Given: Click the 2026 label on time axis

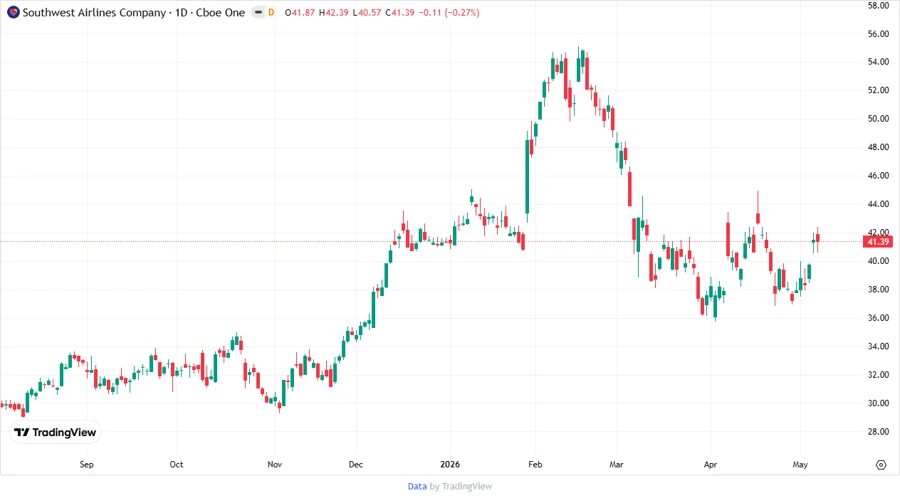Looking at the screenshot, I should [450, 464].
